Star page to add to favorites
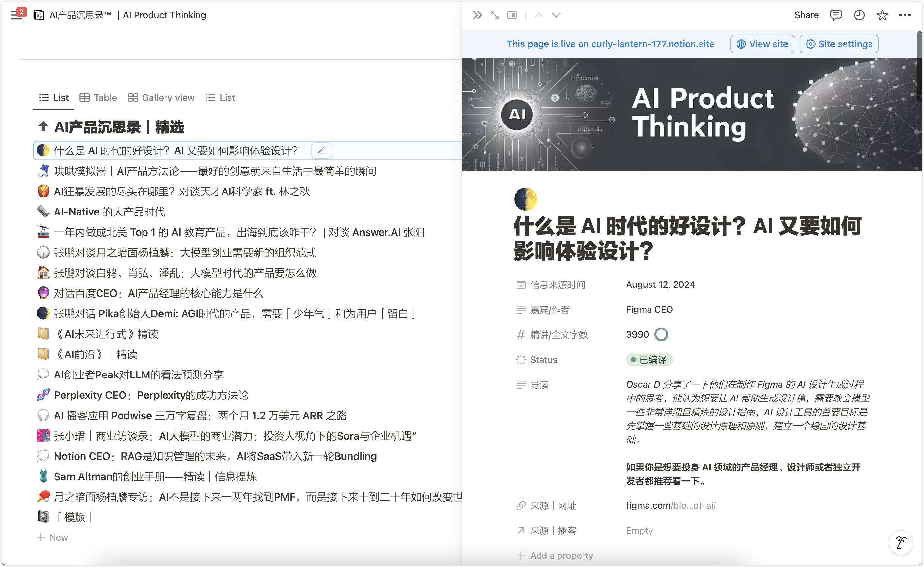The width and height of the screenshot is (924, 567). pos(882,15)
